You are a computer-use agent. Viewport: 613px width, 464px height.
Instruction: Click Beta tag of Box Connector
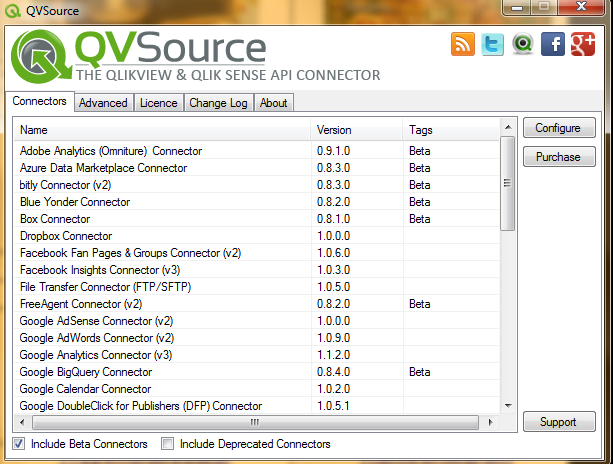pos(420,219)
